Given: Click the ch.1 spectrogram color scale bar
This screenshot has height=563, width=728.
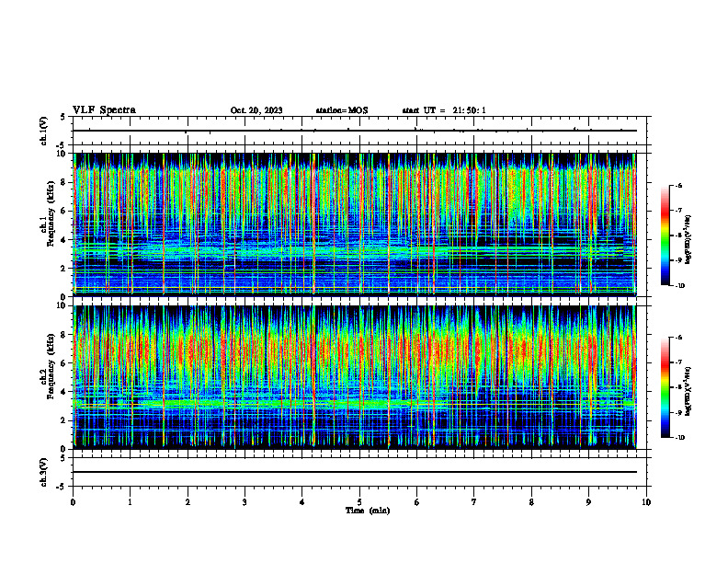Looking at the screenshot, I should [x=665, y=236].
